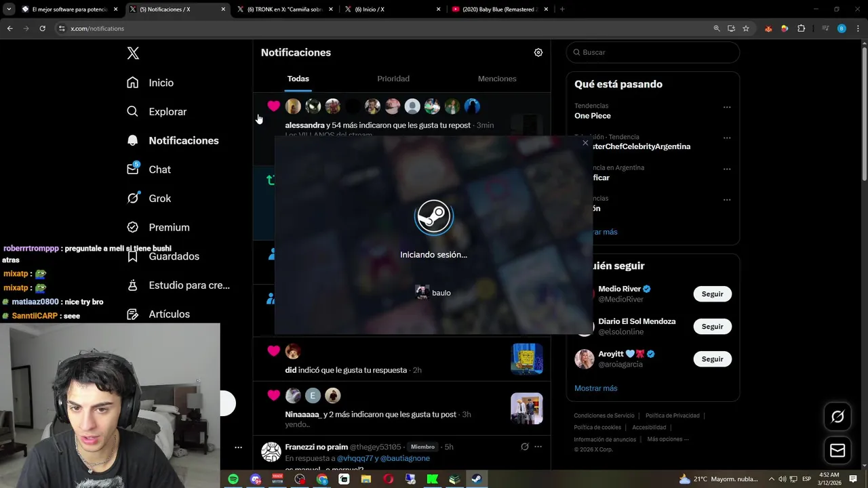Open Grok in the left sidebar
This screenshot has height=488, width=868.
(149, 199)
